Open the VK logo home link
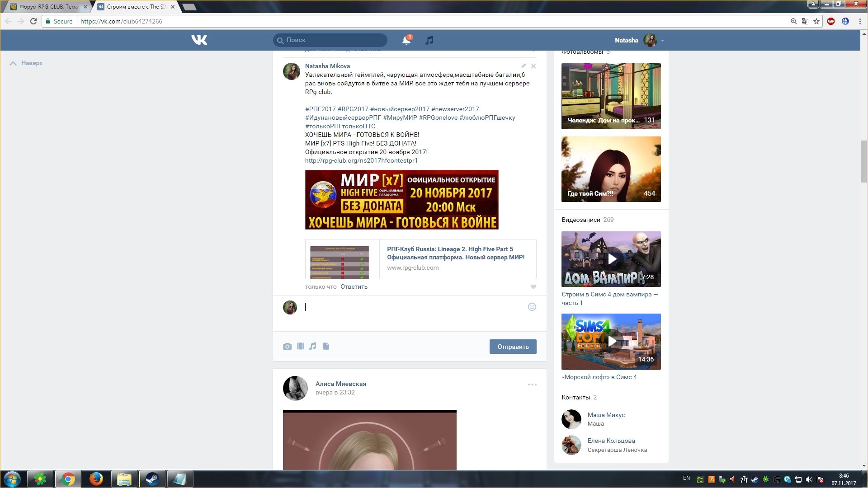The width and height of the screenshot is (868, 488). coord(199,40)
